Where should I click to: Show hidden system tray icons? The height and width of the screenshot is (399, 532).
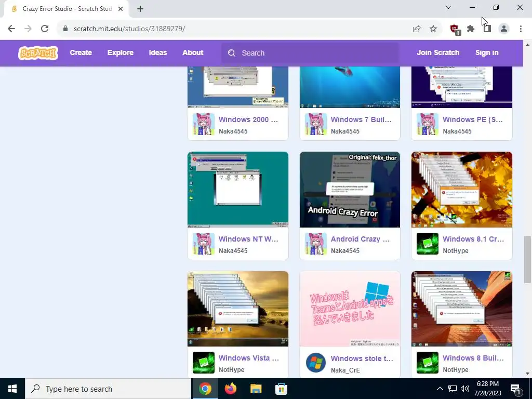point(440,389)
